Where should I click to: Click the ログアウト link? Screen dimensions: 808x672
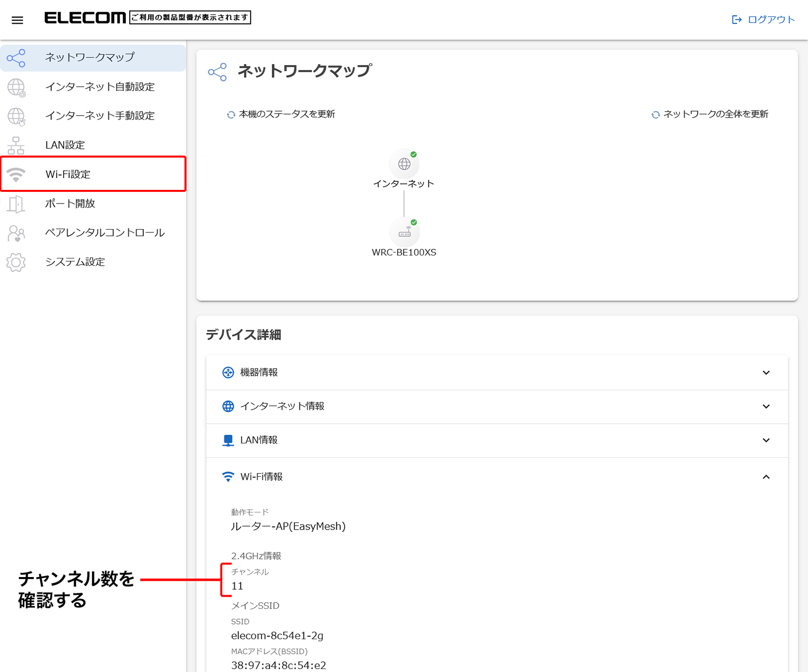[x=764, y=20]
